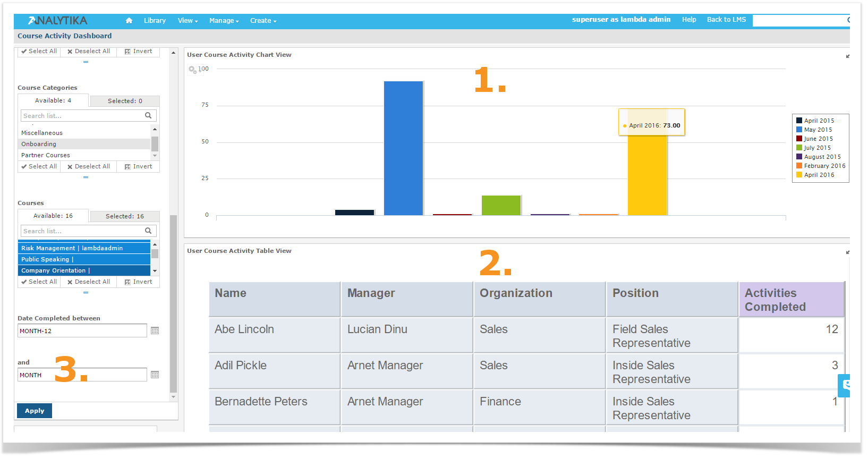Open the Create dropdown menu
868x458 pixels.
(263, 21)
